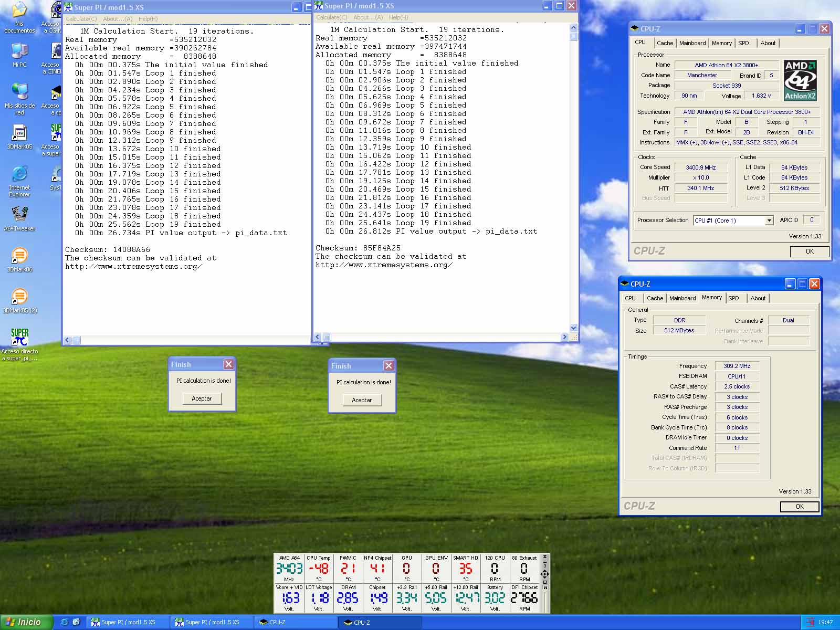Screen dimensions: 840x630
Task: Click the AMD Athlon 64 X2 logo
Action: pyautogui.click(x=800, y=80)
